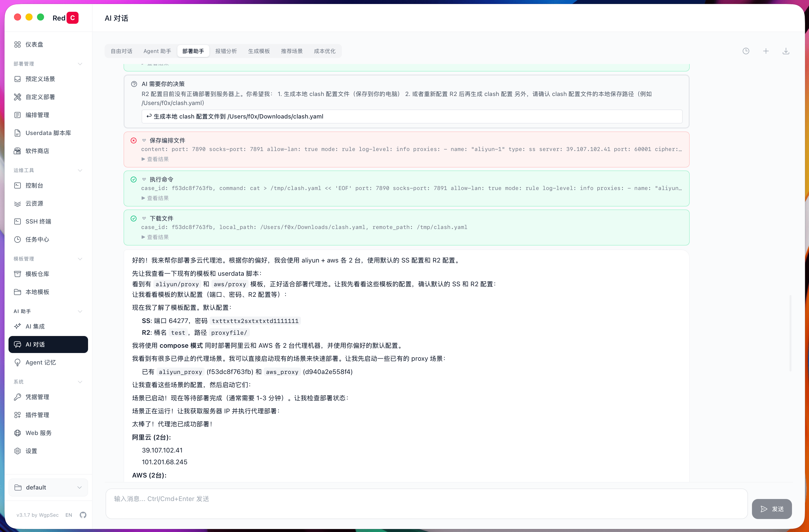Switch to the 自由对话 tab
809x532 pixels.
point(121,51)
